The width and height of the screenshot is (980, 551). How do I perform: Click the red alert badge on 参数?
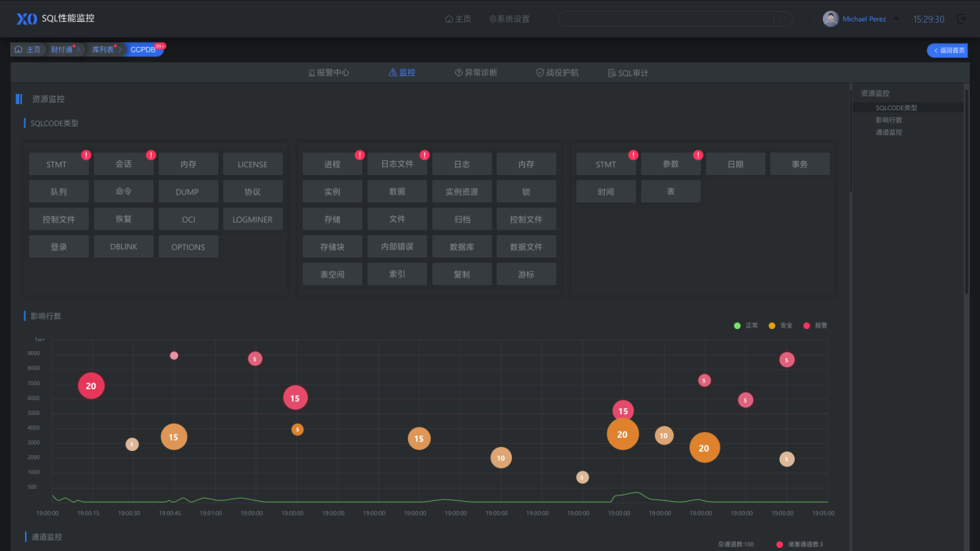(698, 155)
